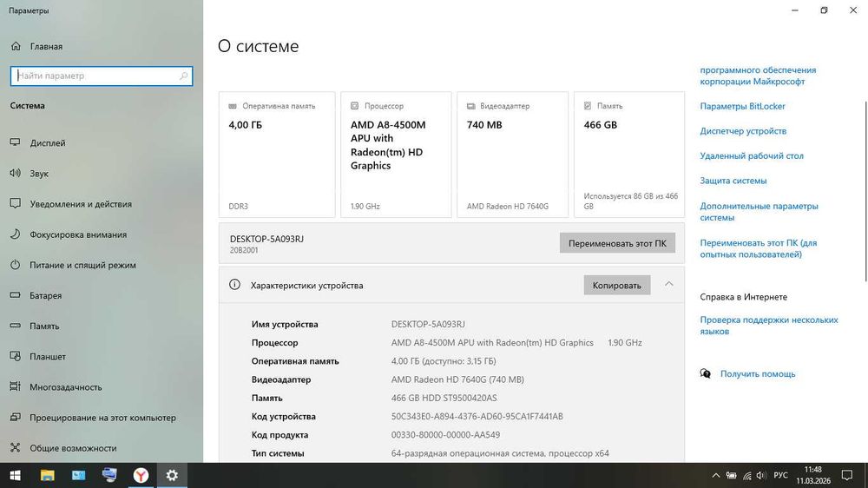
Task: Open the Windows Start button
Action: 16,475
